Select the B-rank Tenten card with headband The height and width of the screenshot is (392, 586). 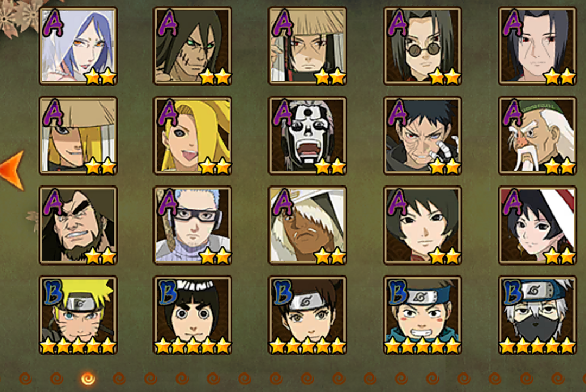tap(308, 314)
